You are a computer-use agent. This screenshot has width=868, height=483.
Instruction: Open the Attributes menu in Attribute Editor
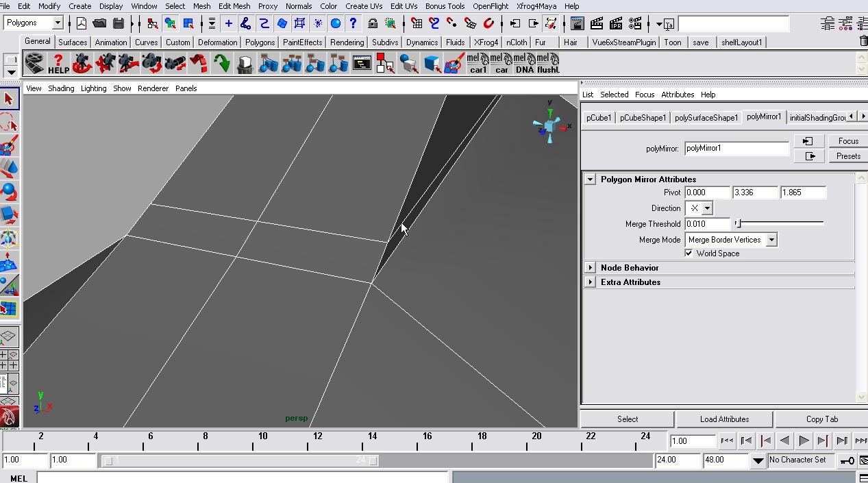[x=678, y=95]
